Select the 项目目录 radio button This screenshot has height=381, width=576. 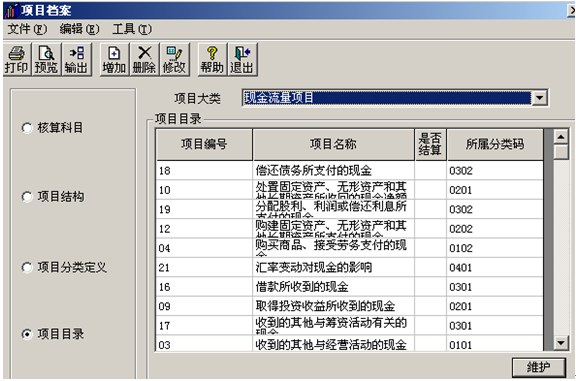[27, 334]
